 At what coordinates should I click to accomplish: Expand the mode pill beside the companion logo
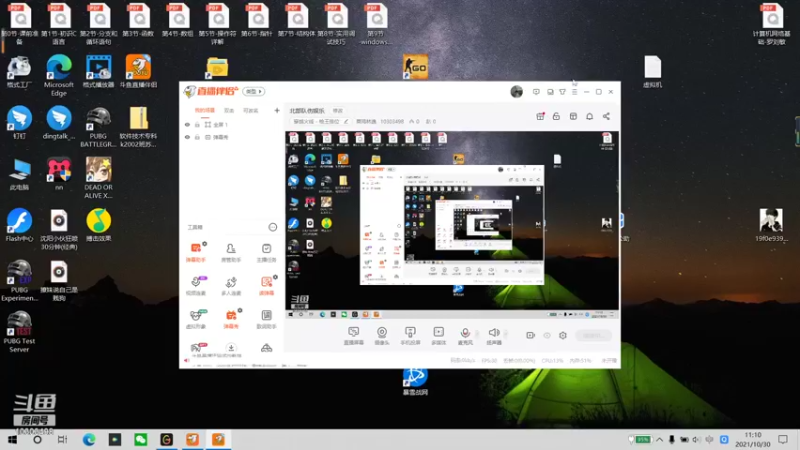click(254, 91)
